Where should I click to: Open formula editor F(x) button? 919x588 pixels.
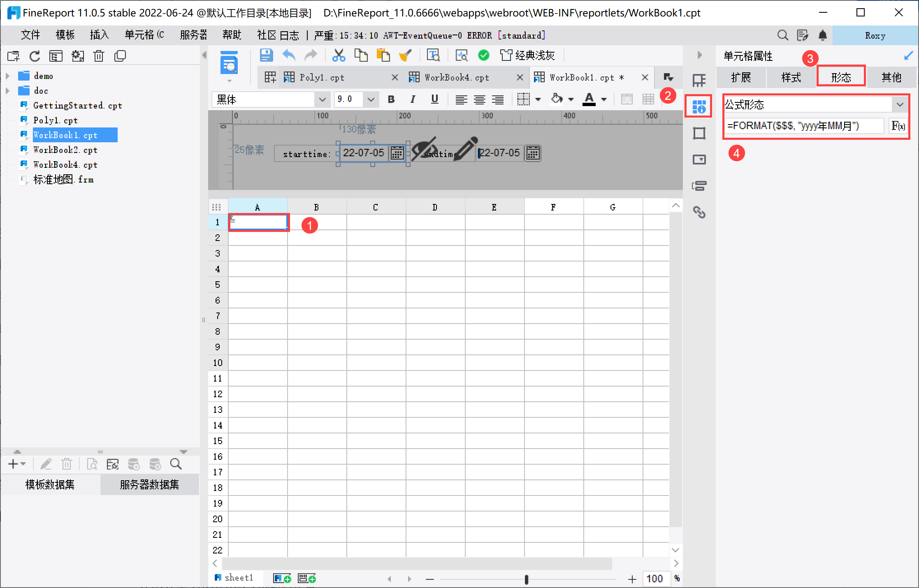(898, 126)
